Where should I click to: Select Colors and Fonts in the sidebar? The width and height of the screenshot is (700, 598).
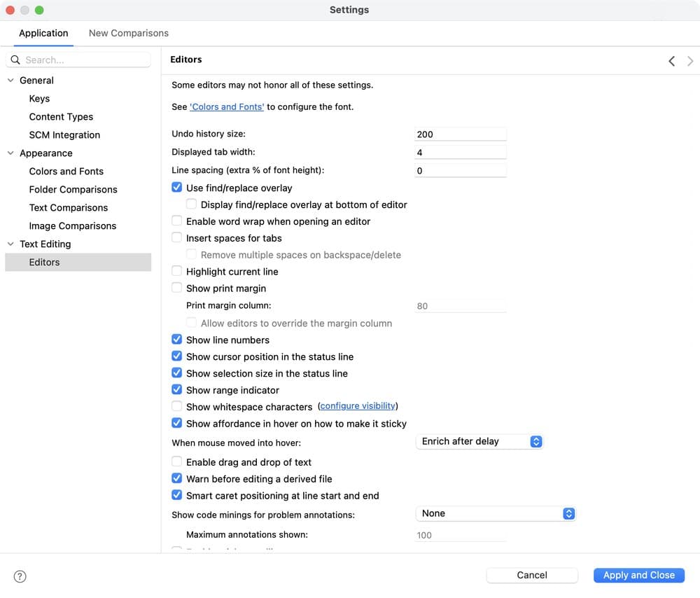(66, 172)
